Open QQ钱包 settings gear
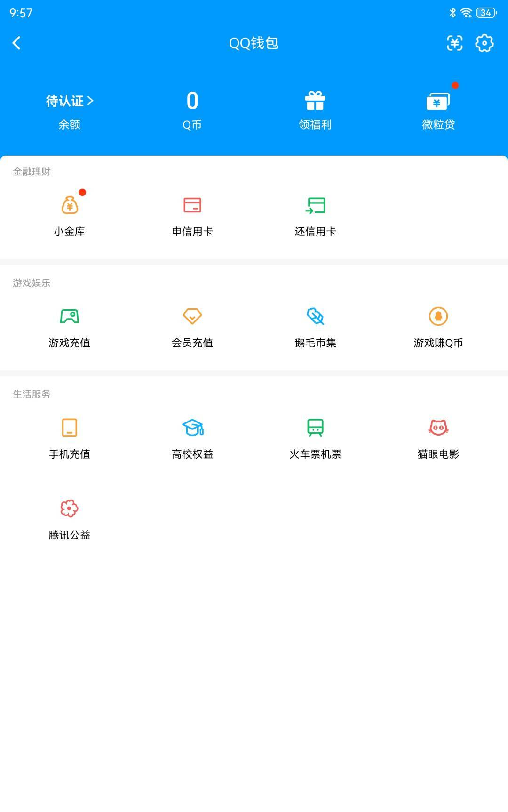This screenshot has height=812, width=508. click(484, 43)
